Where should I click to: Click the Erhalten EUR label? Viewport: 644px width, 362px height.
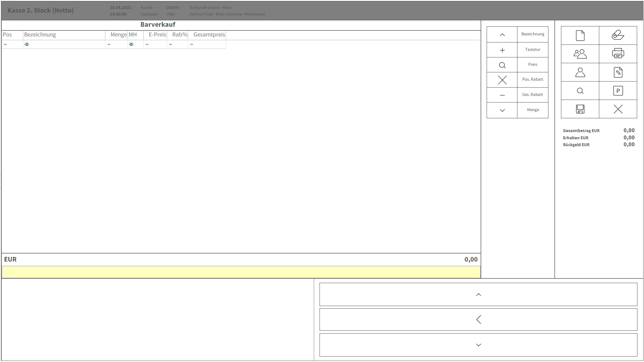(575, 138)
